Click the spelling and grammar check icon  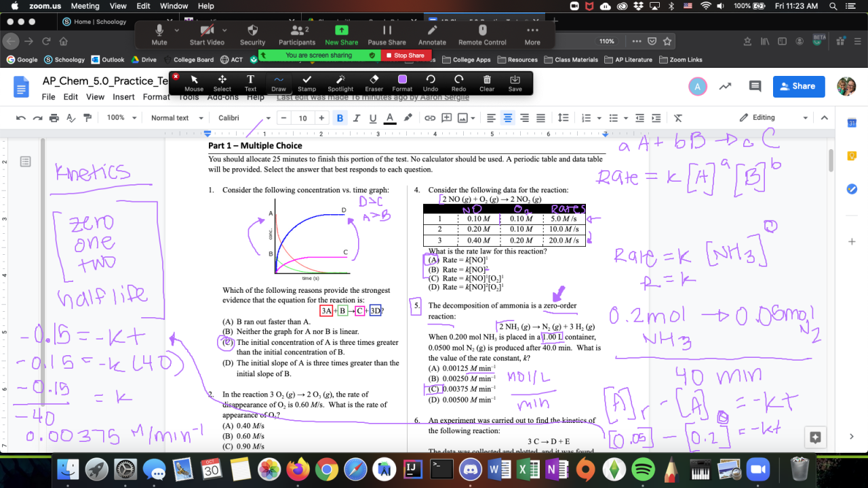click(x=71, y=118)
